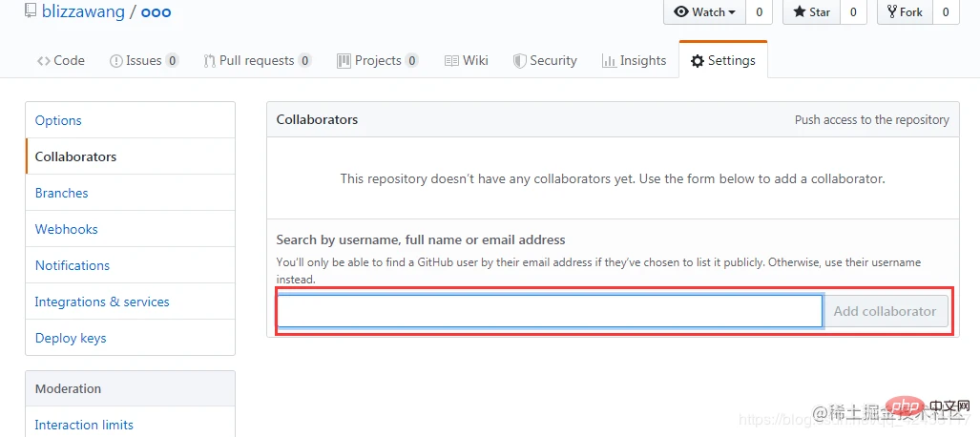This screenshot has width=980, height=437.
Task: Click the Projects board icon
Action: [x=344, y=60]
